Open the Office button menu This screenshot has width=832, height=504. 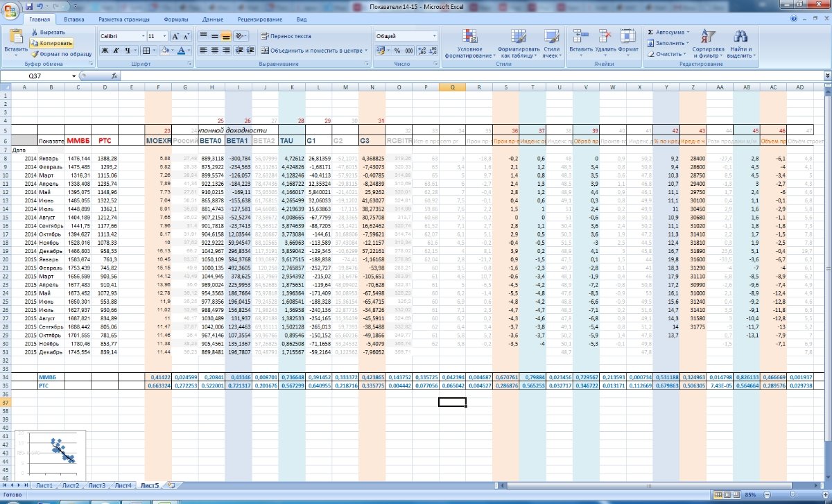[x=10, y=10]
